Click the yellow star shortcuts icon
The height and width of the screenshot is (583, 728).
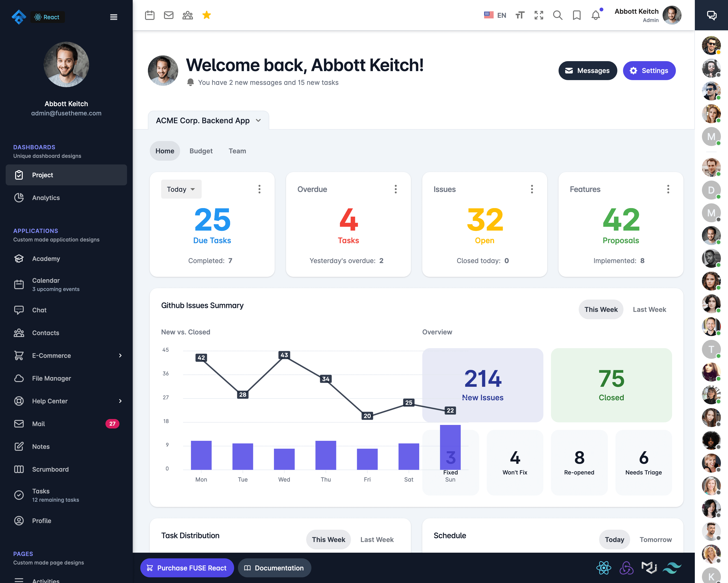(206, 15)
